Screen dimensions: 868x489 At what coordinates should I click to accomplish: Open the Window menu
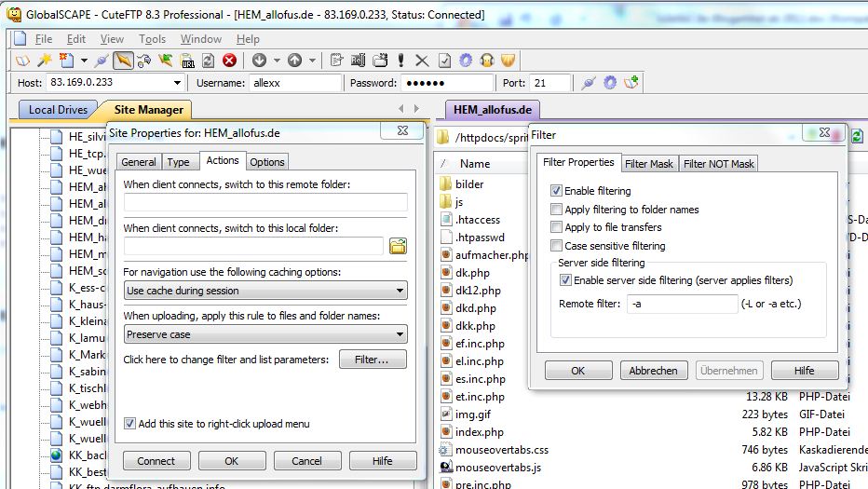(201, 39)
